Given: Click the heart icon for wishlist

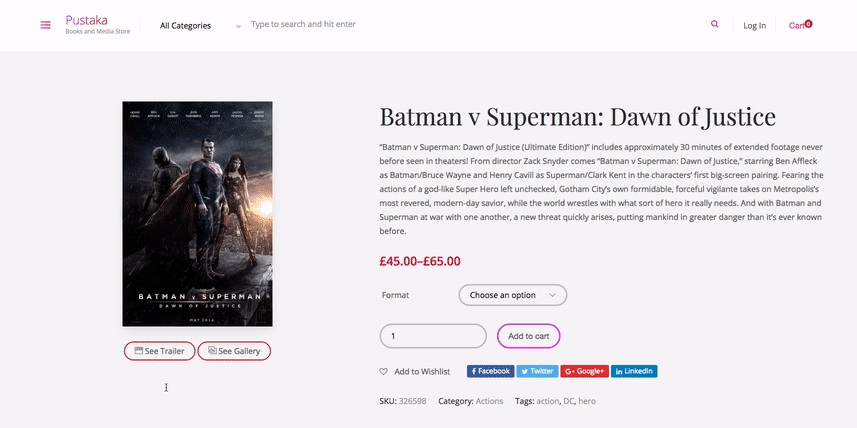Looking at the screenshot, I should point(384,372).
